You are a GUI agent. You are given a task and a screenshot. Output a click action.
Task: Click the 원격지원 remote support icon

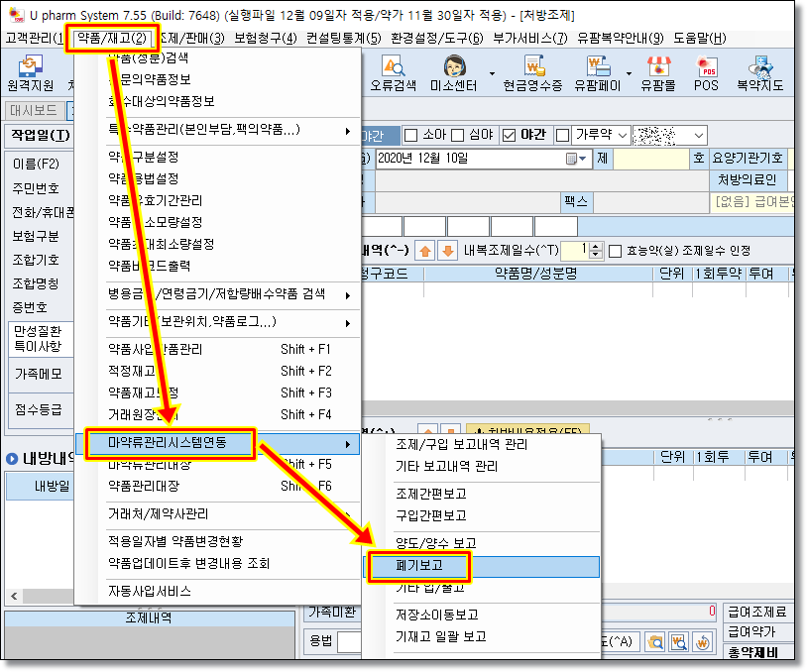[x=31, y=74]
